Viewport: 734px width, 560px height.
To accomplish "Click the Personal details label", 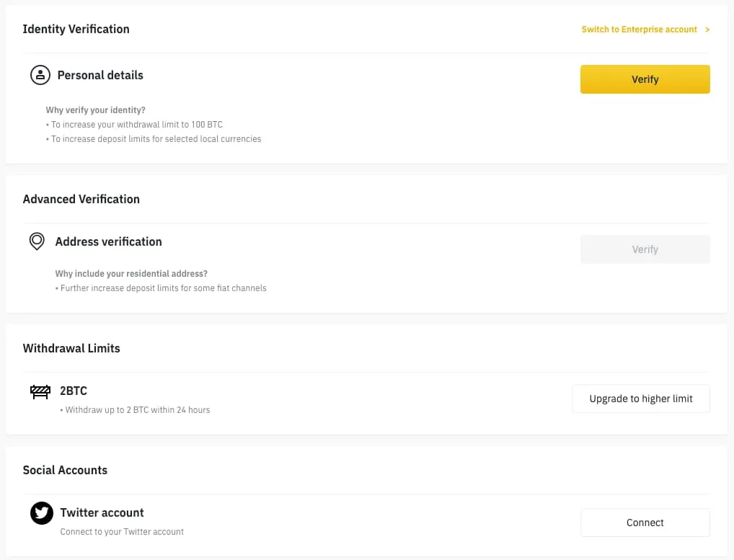I will click(100, 76).
